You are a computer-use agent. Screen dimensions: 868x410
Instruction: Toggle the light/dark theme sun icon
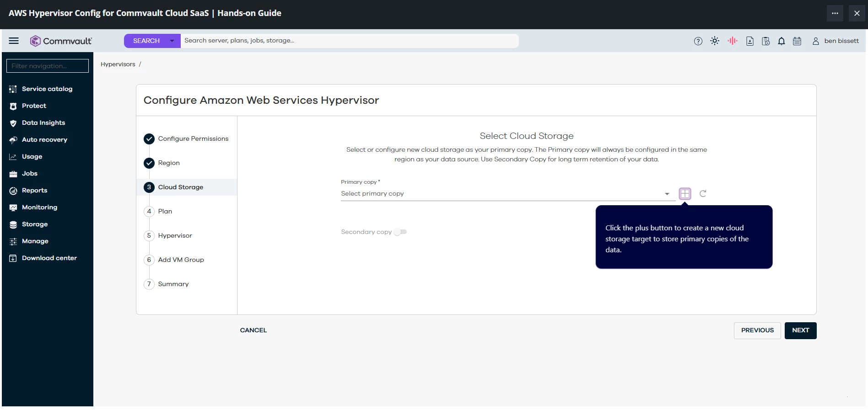715,41
